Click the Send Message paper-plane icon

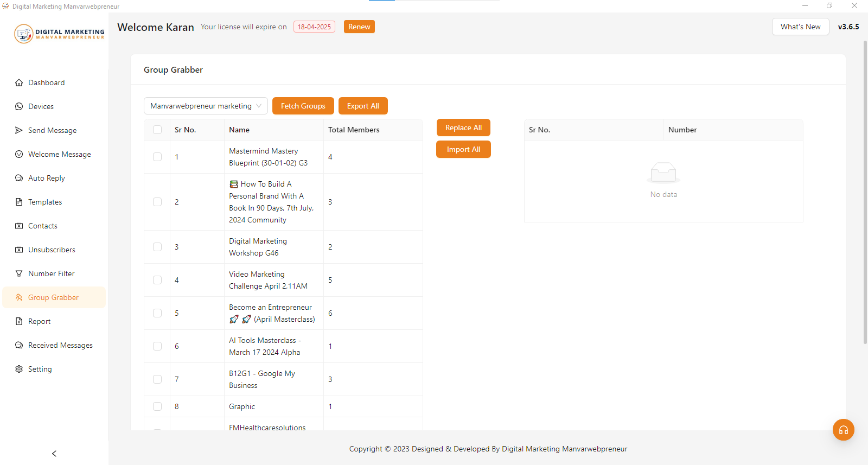point(19,131)
